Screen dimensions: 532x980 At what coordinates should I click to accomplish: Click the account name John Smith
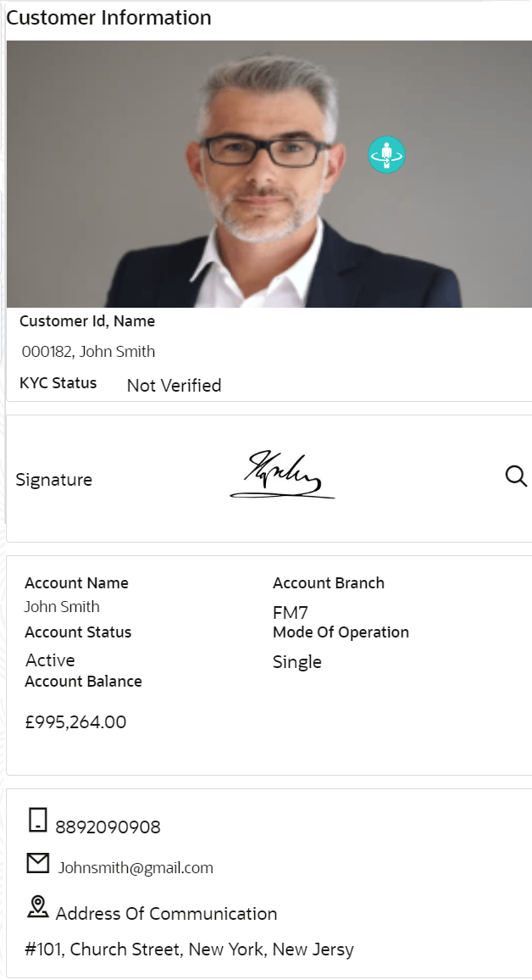point(62,607)
